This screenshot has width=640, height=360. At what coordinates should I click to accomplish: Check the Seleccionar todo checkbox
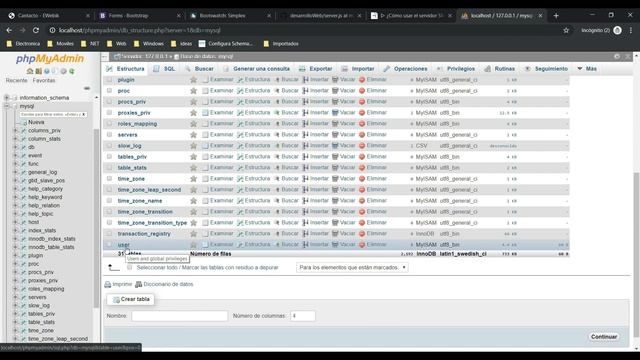(129, 267)
